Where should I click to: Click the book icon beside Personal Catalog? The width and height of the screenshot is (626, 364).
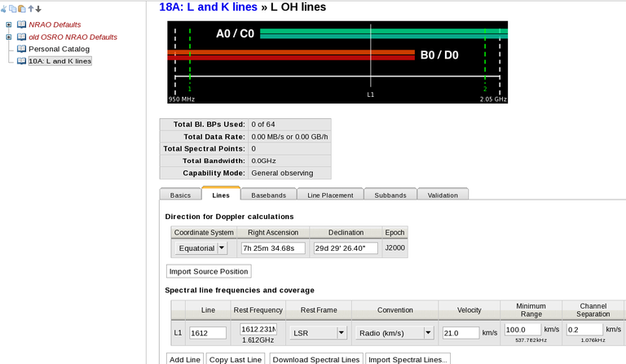coord(21,49)
